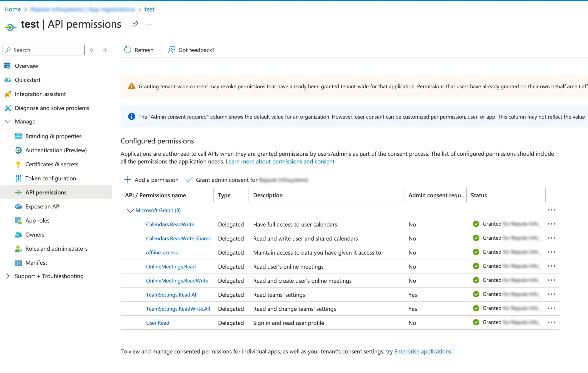Open the ellipsis menu for Calendars.ReadWrite row

(x=551, y=224)
